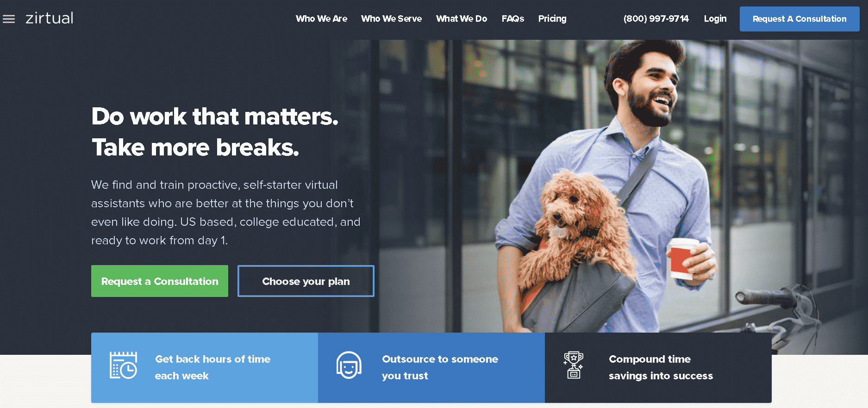Open the Who We Serve menu
The image size is (868, 408).
click(392, 19)
